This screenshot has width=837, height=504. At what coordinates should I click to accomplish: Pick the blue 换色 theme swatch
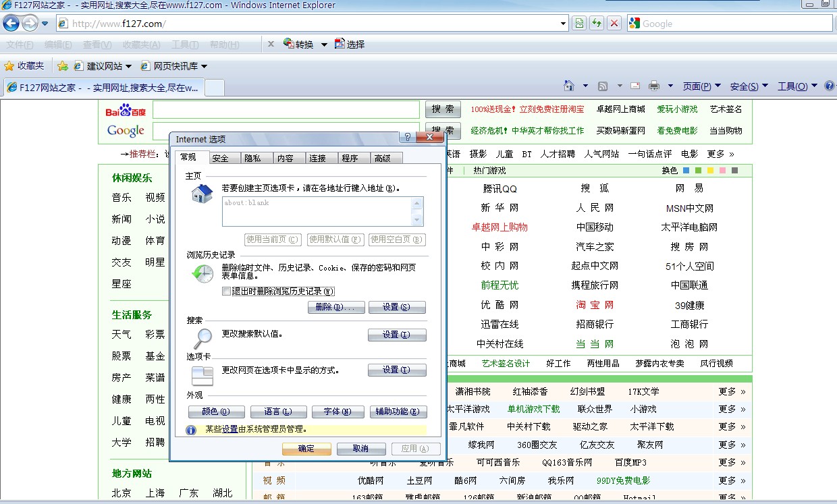[x=686, y=171]
